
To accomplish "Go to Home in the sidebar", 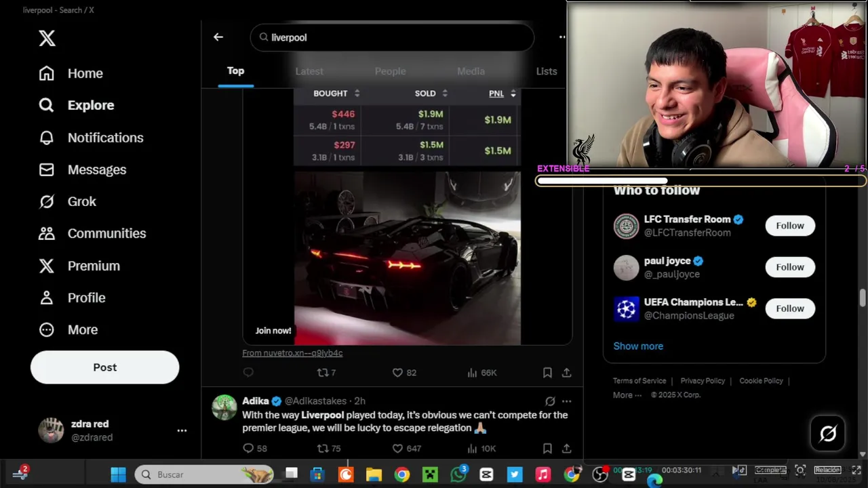I will coord(71,73).
